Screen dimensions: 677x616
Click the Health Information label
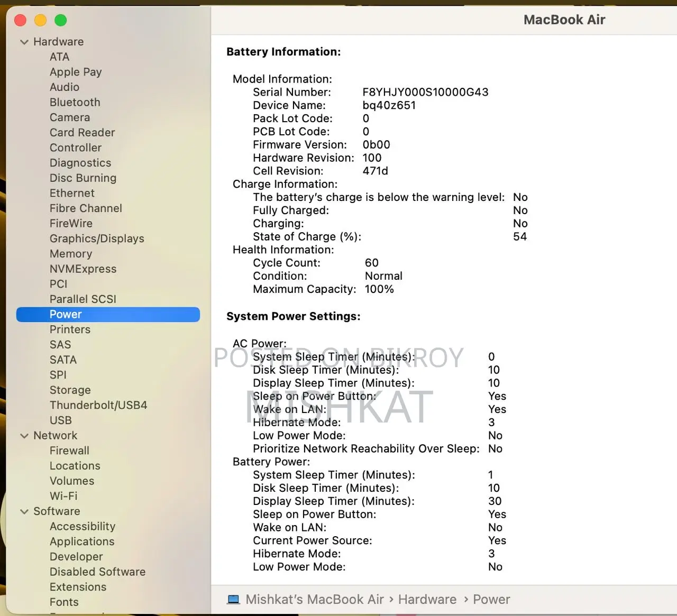pyautogui.click(x=283, y=250)
